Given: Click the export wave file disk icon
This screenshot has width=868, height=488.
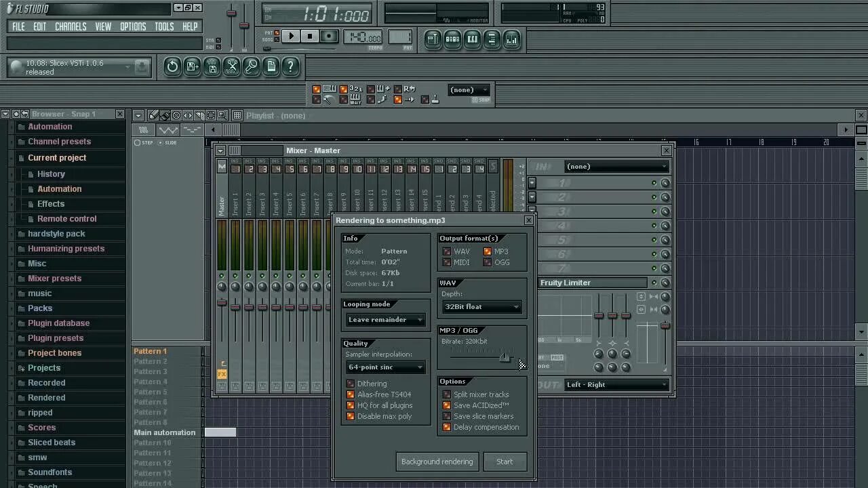Looking at the screenshot, I should pos(212,66).
